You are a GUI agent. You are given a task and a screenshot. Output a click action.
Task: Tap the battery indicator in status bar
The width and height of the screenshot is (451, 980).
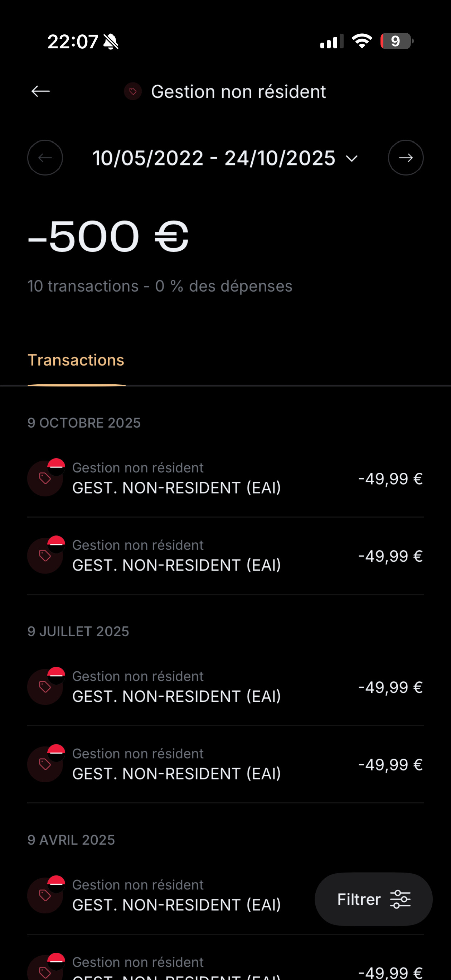pos(396,41)
